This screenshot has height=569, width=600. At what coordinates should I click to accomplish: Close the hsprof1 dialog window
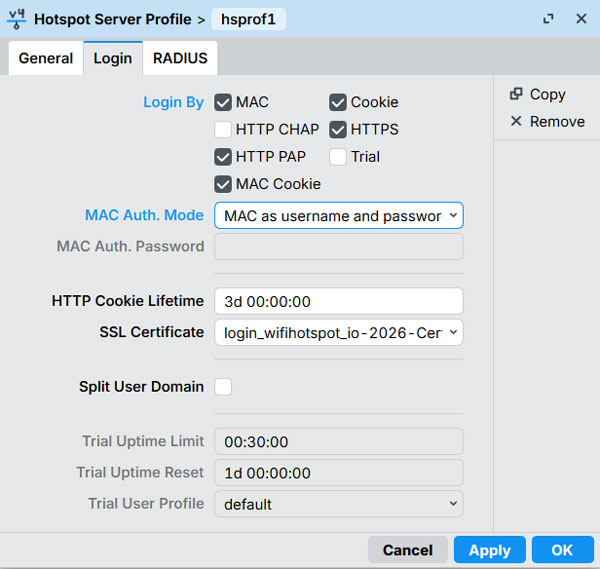(x=581, y=19)
